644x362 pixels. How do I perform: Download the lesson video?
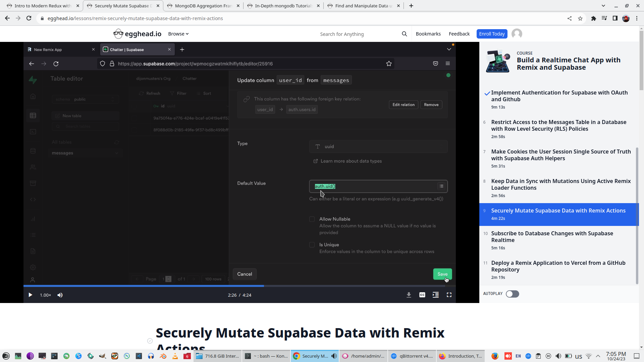[409, 295]
